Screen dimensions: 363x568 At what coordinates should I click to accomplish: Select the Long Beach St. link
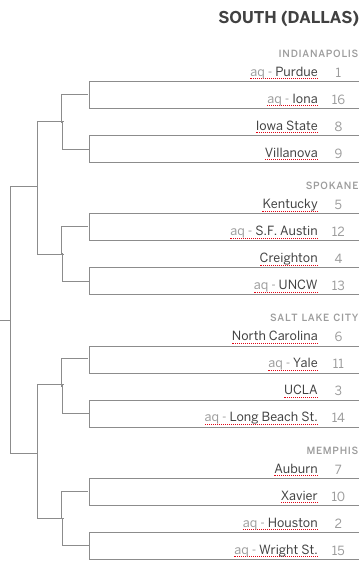click(x=274, y=417)
